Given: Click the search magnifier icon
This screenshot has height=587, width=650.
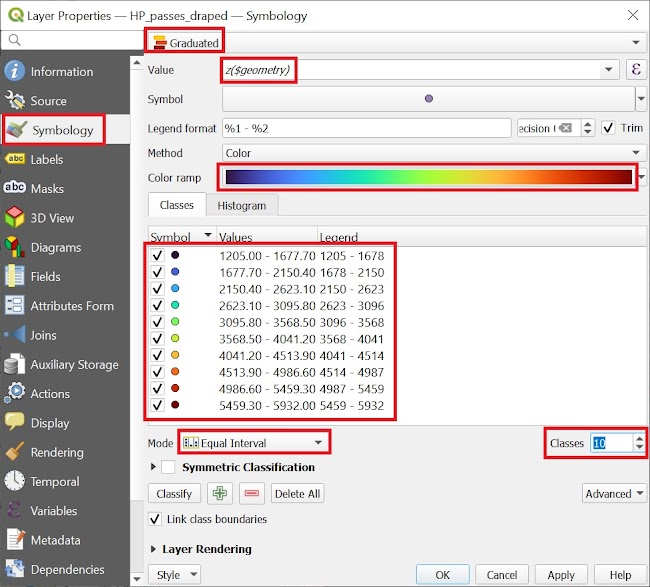Looking at the screenshot, I should pyautogui.click(x=15, y=40).
